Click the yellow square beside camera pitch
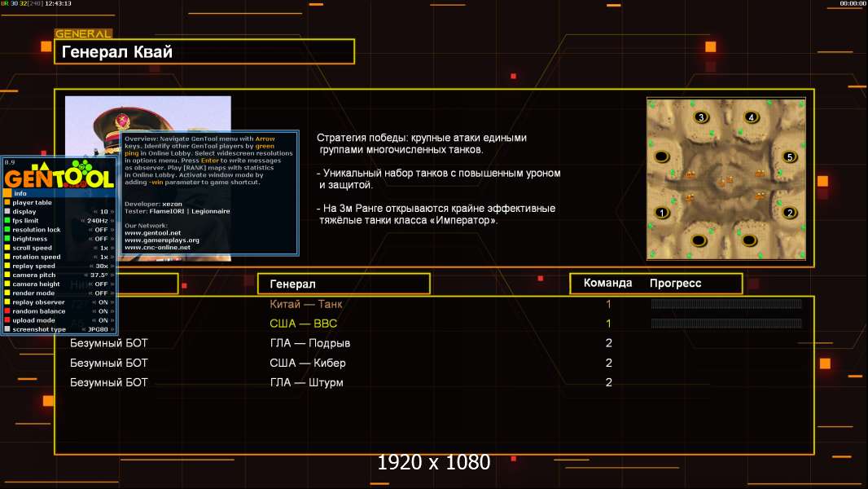The width and height of the screenshot is (868, 489). point(7,275)
